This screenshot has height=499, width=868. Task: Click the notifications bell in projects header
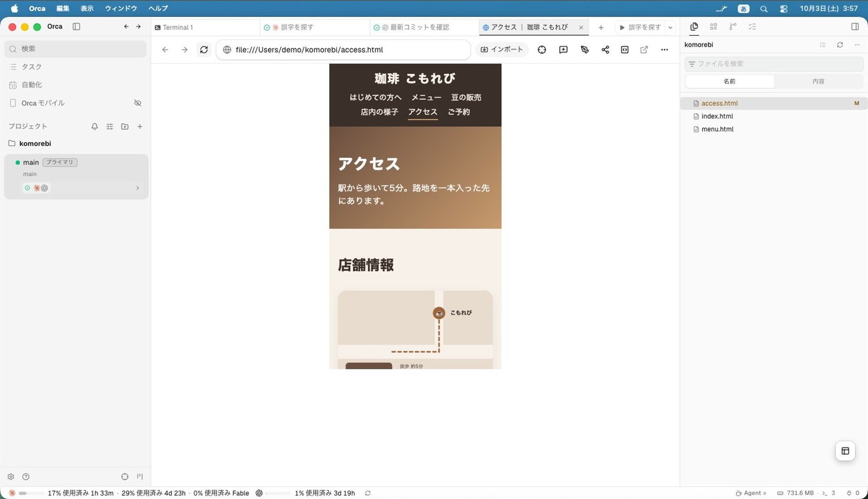94,126
